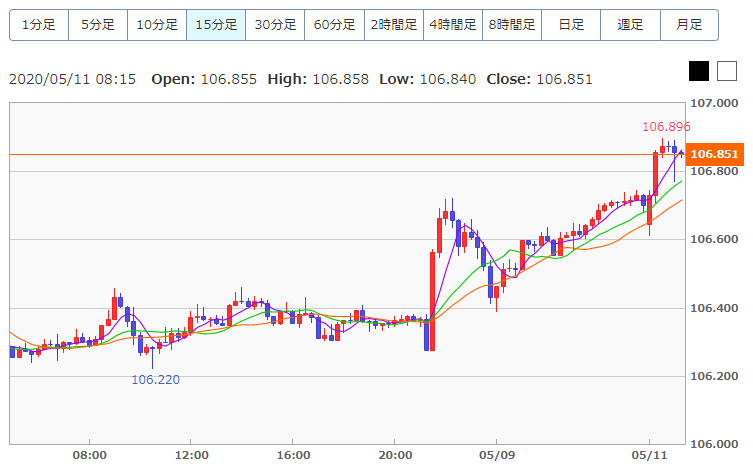
Task: Click the 106.220 low price marker
Action: click(x=156, y=380)
